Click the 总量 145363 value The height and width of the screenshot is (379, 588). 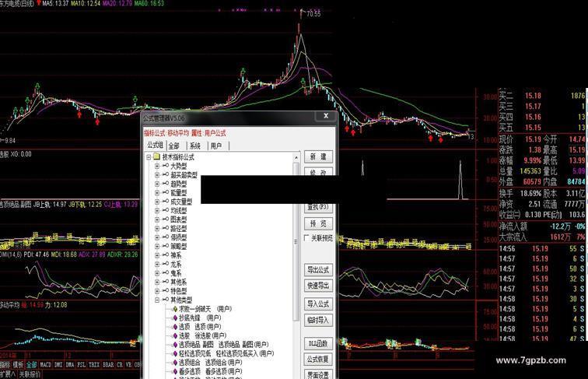(530, 171)
